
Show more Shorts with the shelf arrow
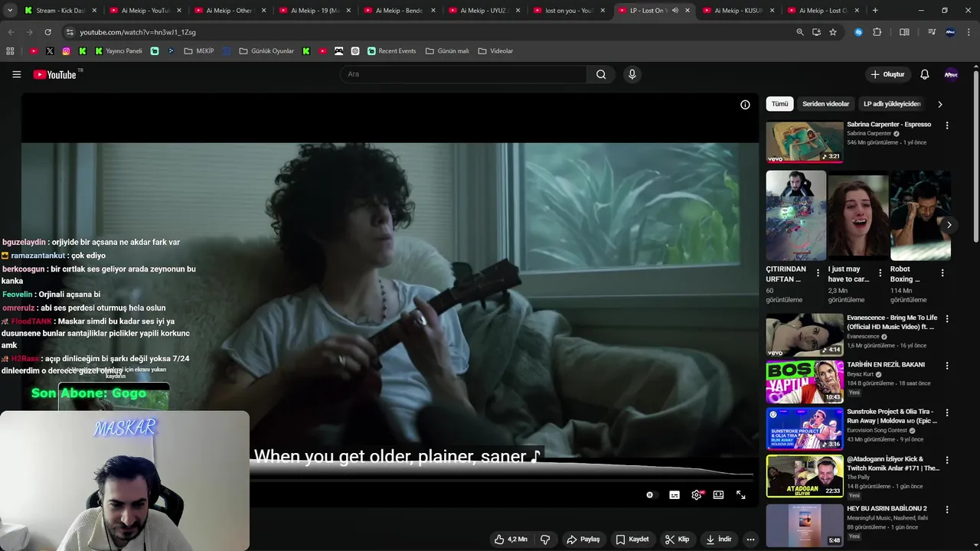[949, 225]
